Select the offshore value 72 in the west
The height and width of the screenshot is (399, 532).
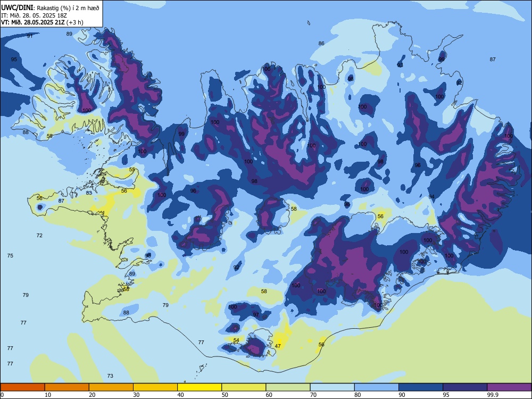pyautogui.click(x=39, y=236)
